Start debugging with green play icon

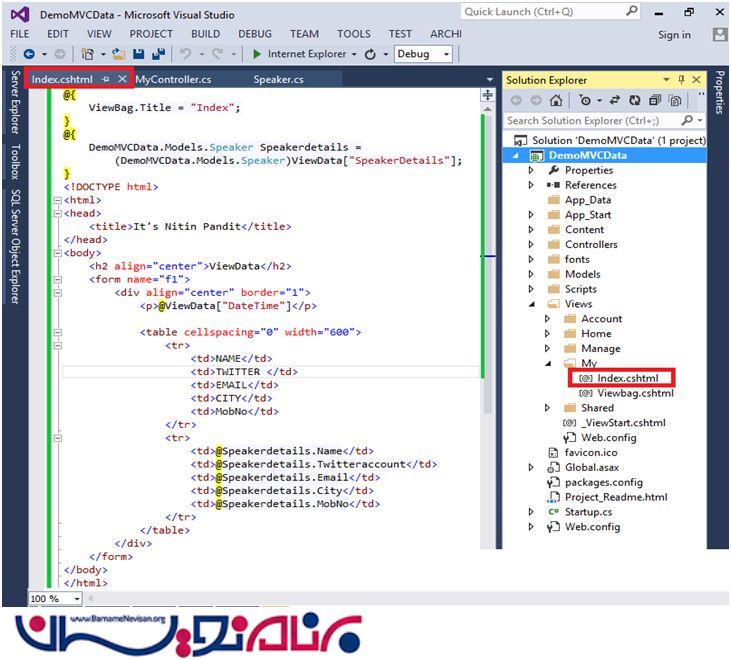click(258, 54)
